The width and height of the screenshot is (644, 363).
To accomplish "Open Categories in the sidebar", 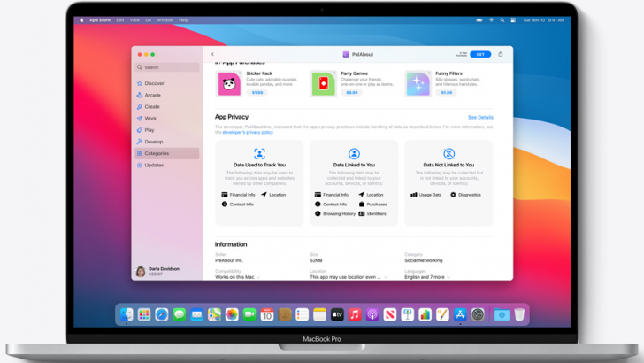I will (x=166, y=153).
